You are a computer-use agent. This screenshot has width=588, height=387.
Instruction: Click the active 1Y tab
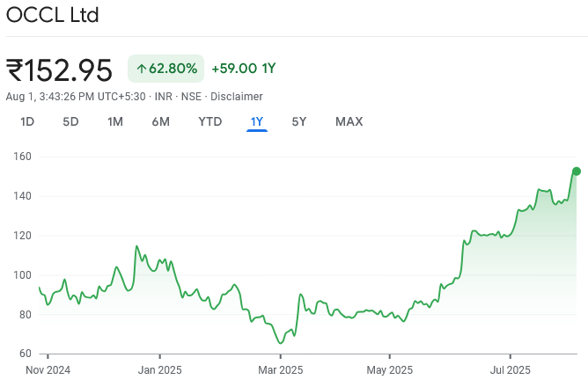[256, 121]
